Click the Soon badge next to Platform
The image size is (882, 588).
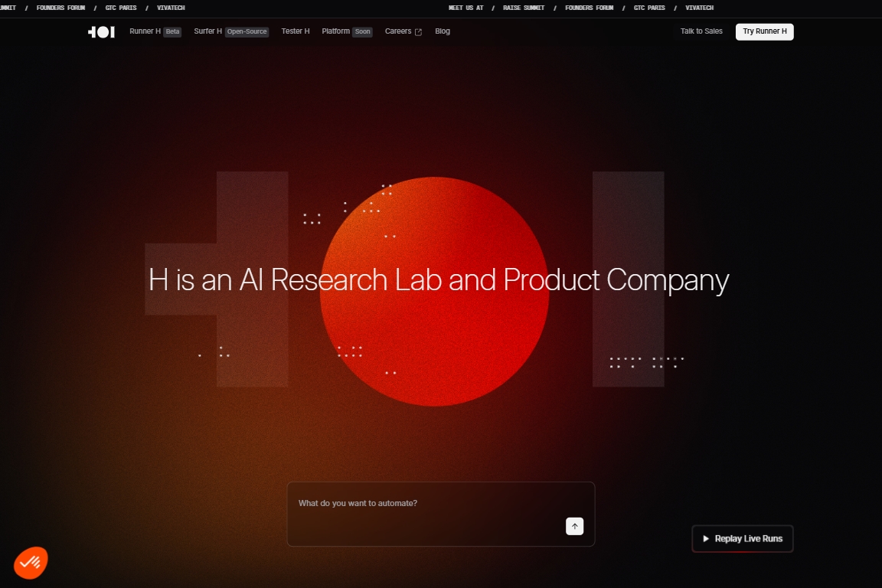pyautogui.click(x=362, y=32)
